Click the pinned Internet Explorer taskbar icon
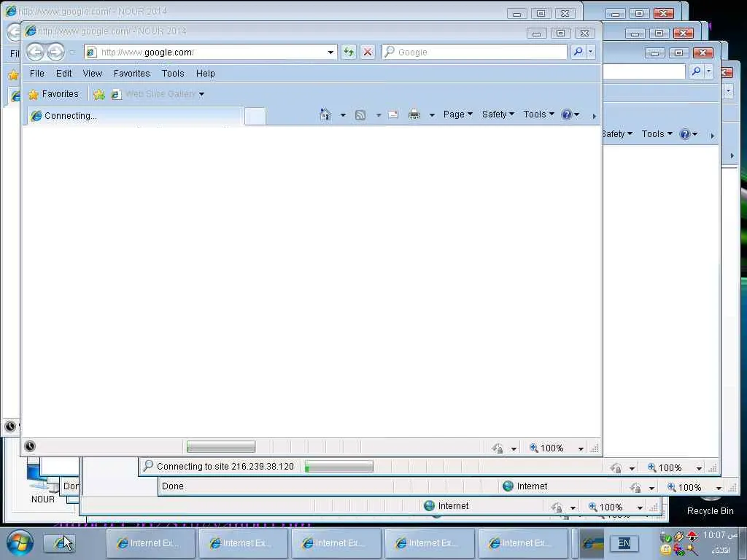 point(59,542)
